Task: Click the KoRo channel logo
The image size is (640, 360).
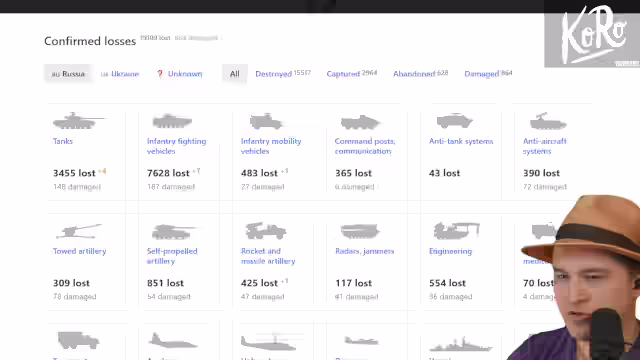Action: pyautogui.click(x=592, y=34)
